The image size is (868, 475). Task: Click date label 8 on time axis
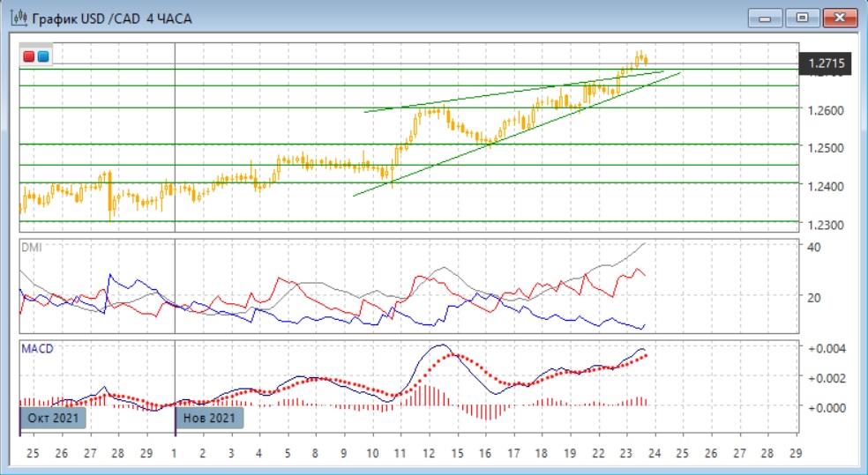(316, 454)
